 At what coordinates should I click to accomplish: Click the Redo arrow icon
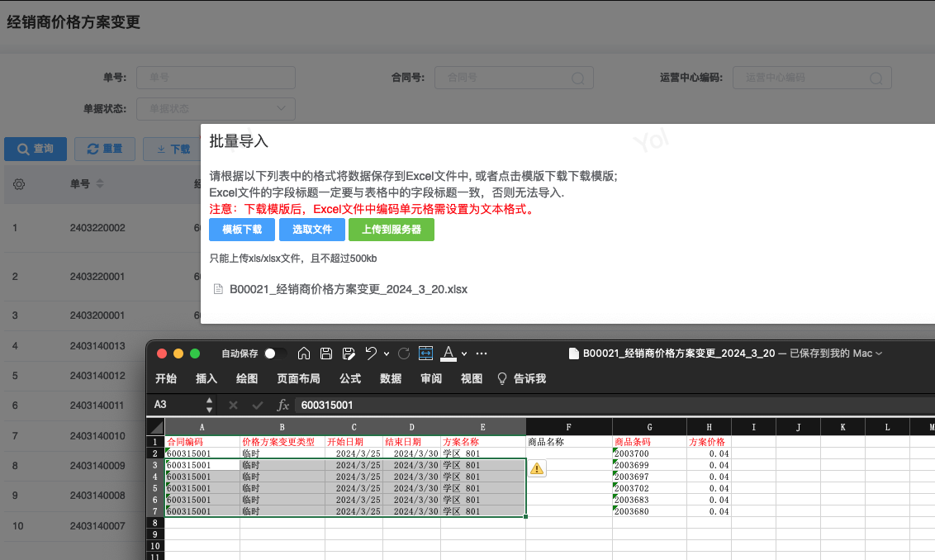[404, 354]
